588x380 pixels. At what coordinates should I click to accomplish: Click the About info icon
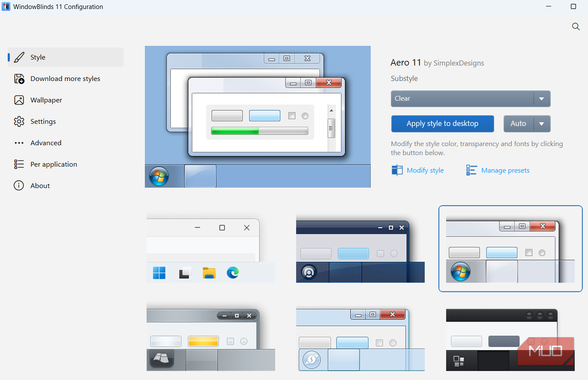pyautogui.click(x=19, y=186)
